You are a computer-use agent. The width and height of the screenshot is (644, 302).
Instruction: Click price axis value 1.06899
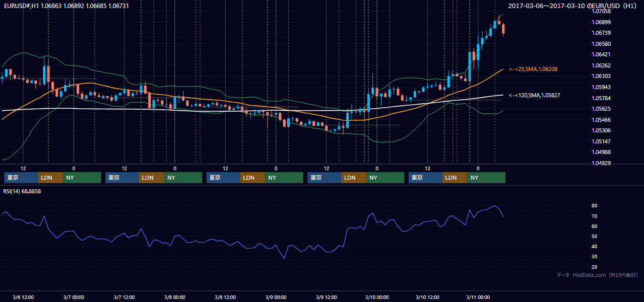tap(601, 22)
